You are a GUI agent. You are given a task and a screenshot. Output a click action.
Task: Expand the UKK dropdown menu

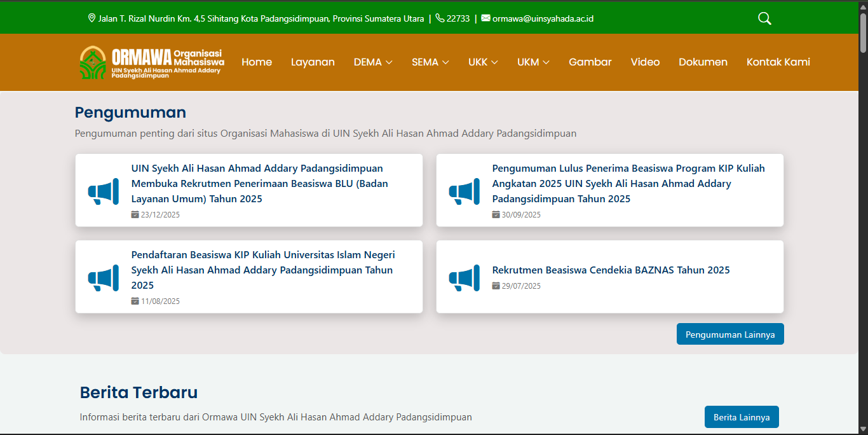483,62
